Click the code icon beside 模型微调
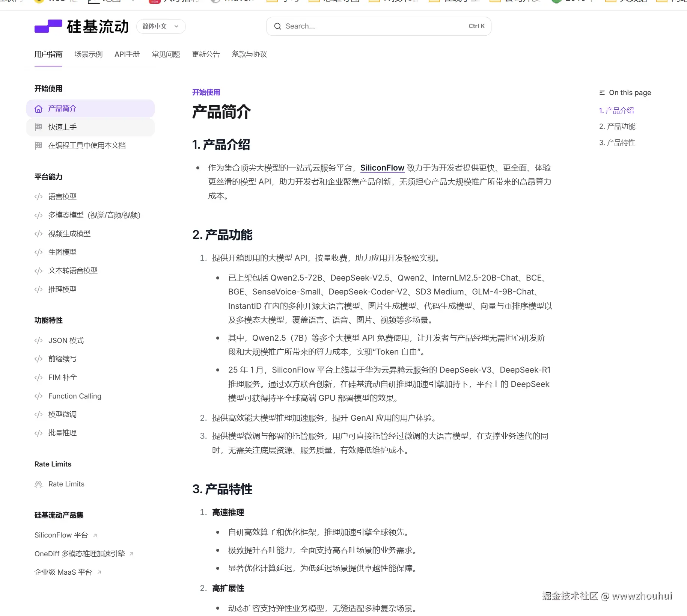The image size is (687, 616). tap(38, 414)
